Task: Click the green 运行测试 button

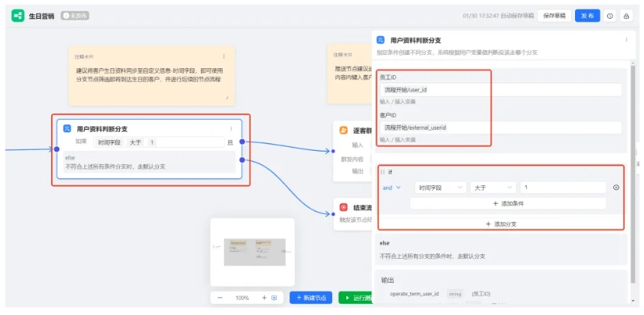Action: coord(355,298)
